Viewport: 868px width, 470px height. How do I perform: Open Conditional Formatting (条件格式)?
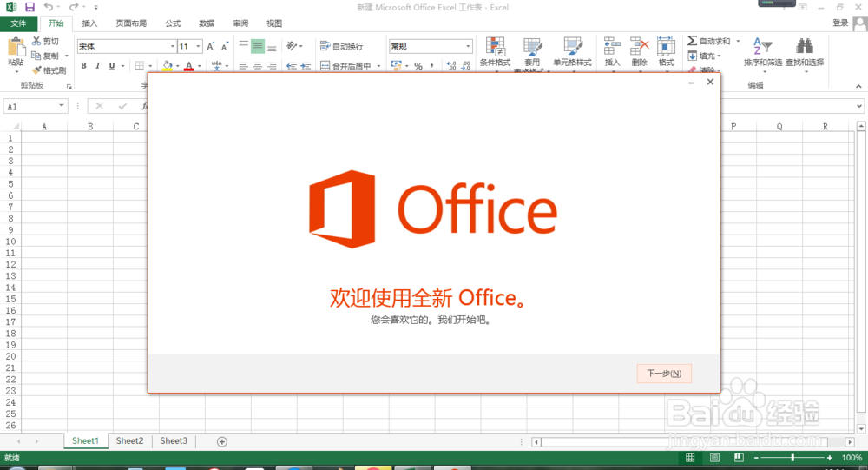tap(495, 53)
